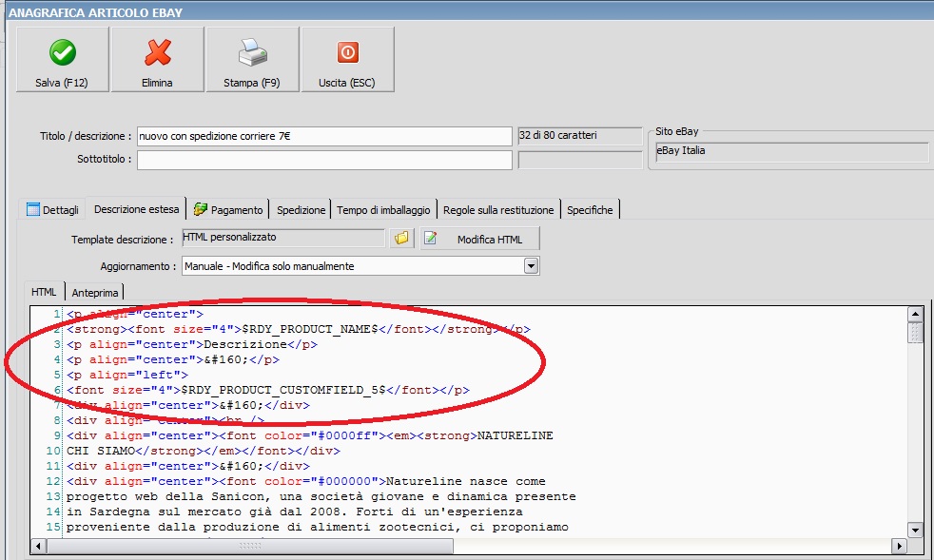Open template folder icon next to HTML personalizzato
Image resolution: width=934 pixels, height=560 pixels.
coord(402,239)
